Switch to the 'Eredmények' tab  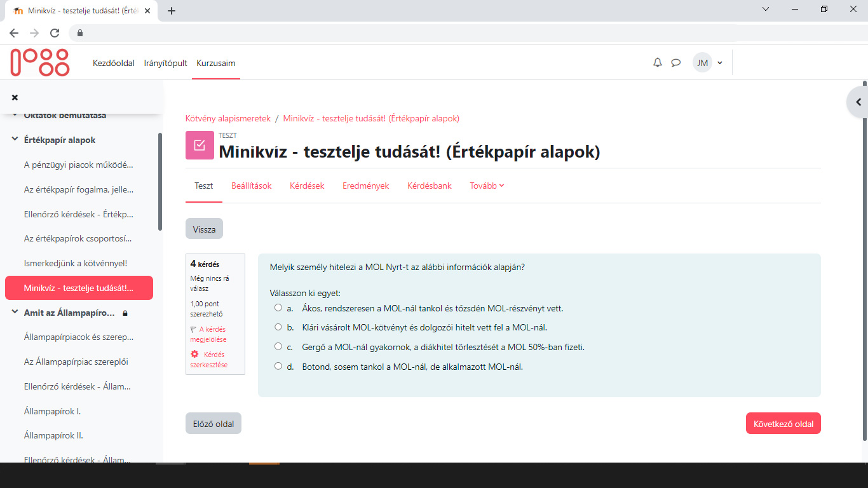[x=365, y=186]
